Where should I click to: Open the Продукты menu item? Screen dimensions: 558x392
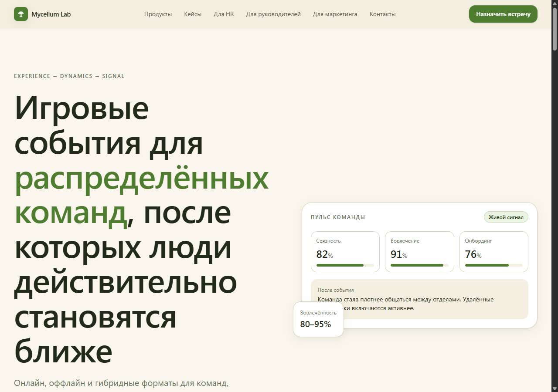[x=158, y=14]
